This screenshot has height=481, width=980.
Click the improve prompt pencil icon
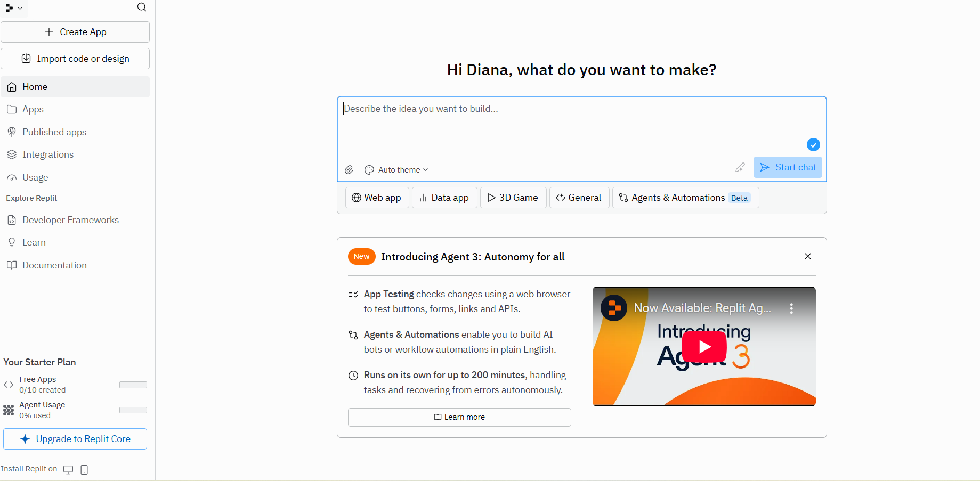click(x=740, y=167)
